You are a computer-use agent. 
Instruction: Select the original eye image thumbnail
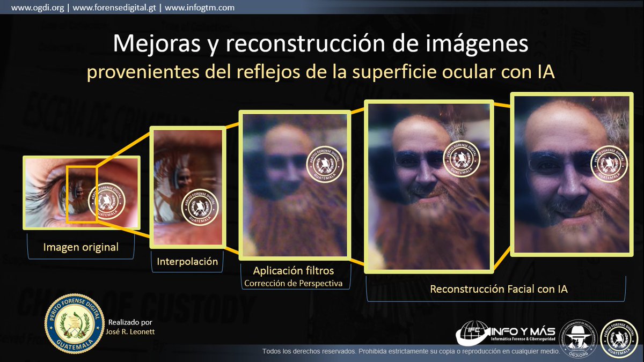[x=81, y=193]
